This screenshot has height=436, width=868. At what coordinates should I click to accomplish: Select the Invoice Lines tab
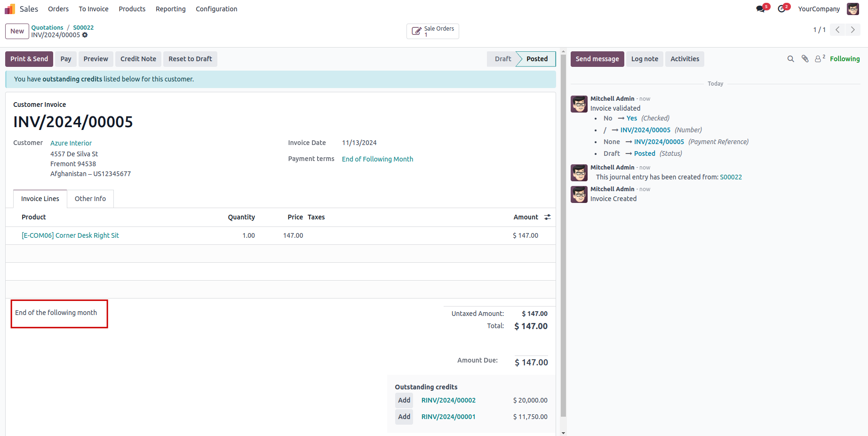click(x=40, y=199)
